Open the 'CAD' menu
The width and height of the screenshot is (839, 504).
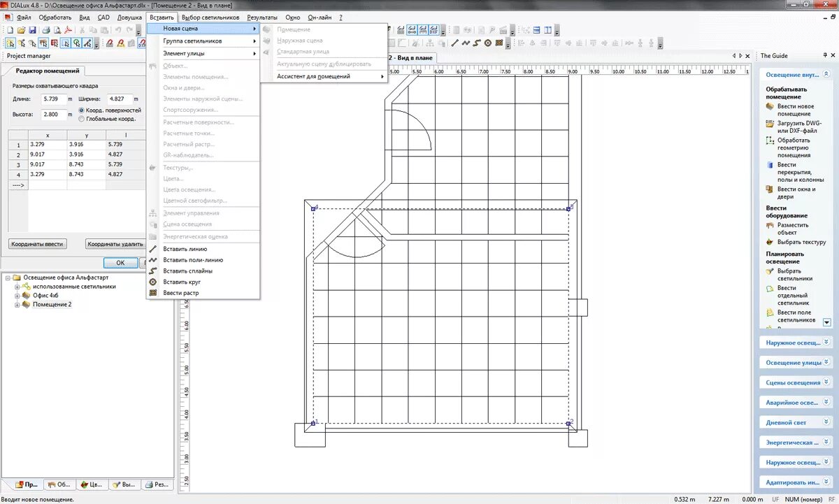103,17
